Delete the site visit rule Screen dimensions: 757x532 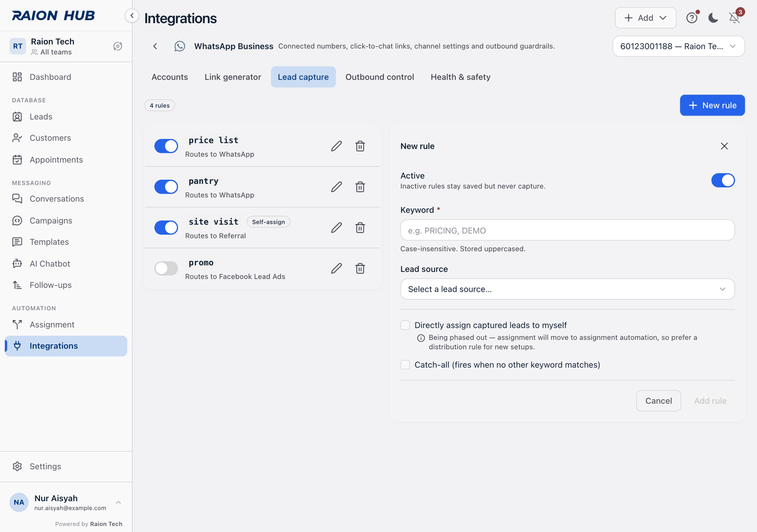tap(360, 227)
